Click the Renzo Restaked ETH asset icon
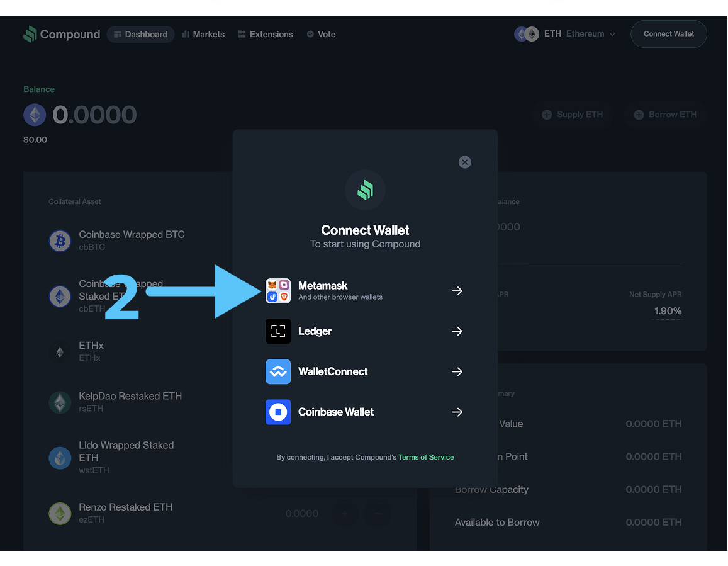The image size is (728, 566). (x=60, y=513)
